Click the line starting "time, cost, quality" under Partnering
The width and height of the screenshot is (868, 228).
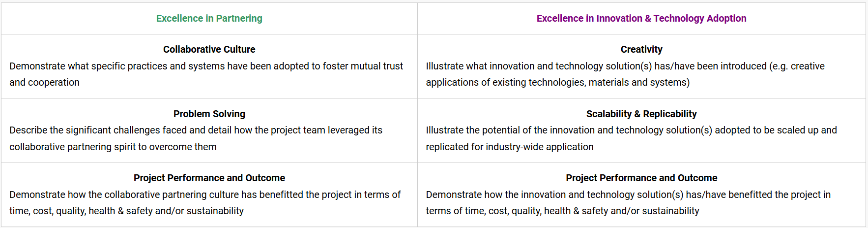coord(126,211)
